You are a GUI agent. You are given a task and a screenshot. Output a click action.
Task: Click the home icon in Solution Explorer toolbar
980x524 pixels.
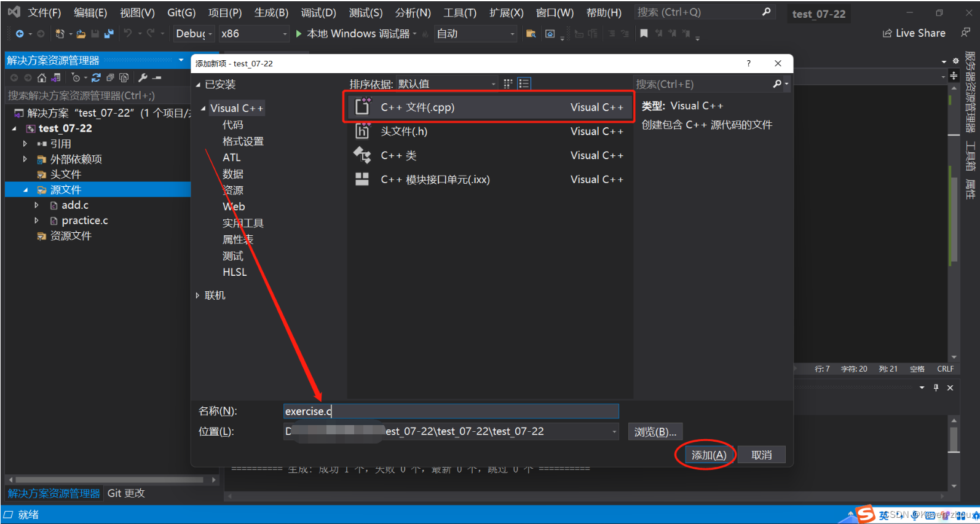(42, 77)
